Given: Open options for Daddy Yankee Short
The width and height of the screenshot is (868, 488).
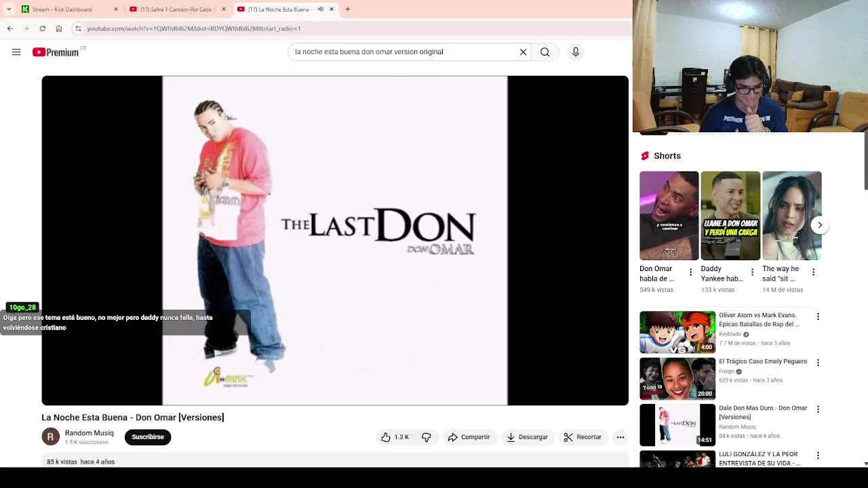Looking at the screenshot, I should coord(752,272).
